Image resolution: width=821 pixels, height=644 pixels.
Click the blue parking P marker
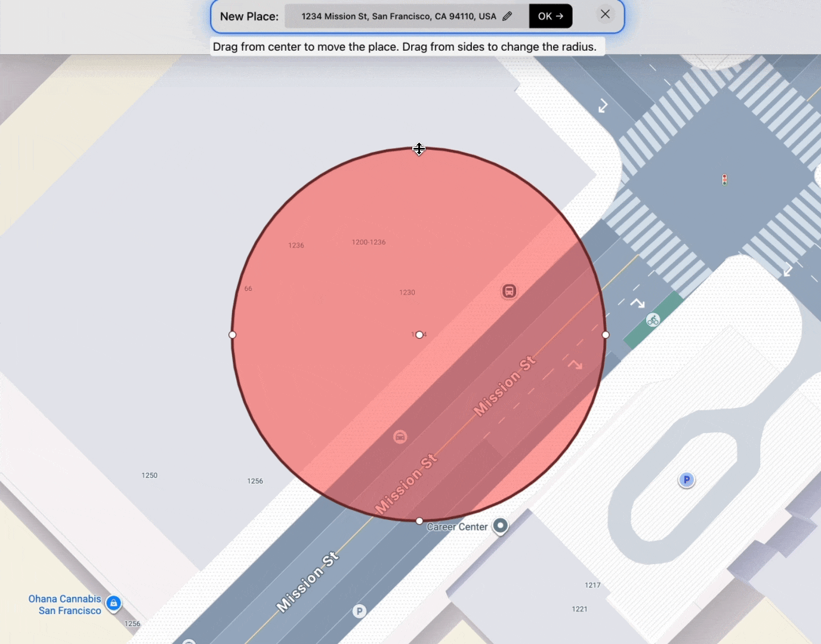click(687, 479)
